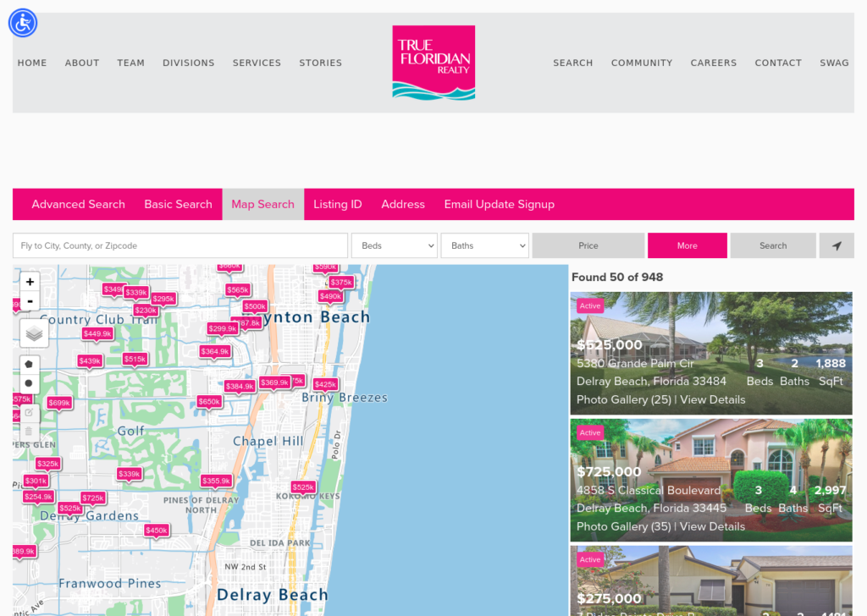Click the edit shapes map tool
Viewport: 867px width, 616px height.
pos(30,413)
